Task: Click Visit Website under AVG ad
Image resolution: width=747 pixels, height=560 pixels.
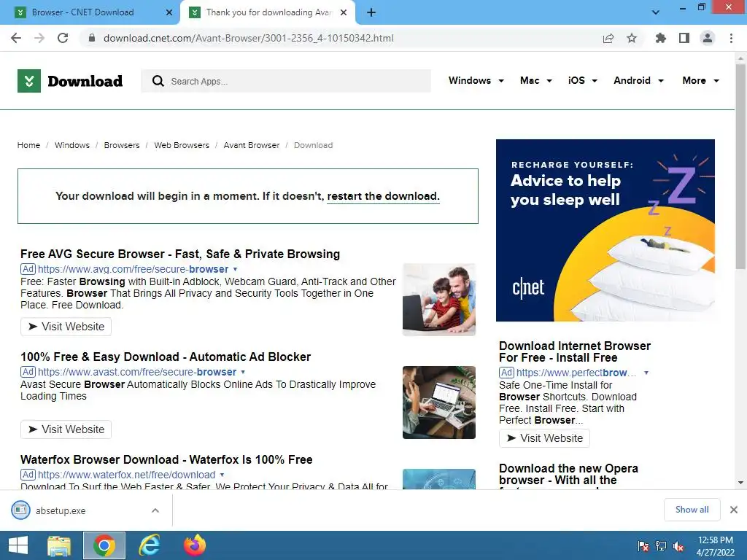Action: pos(66,327)
